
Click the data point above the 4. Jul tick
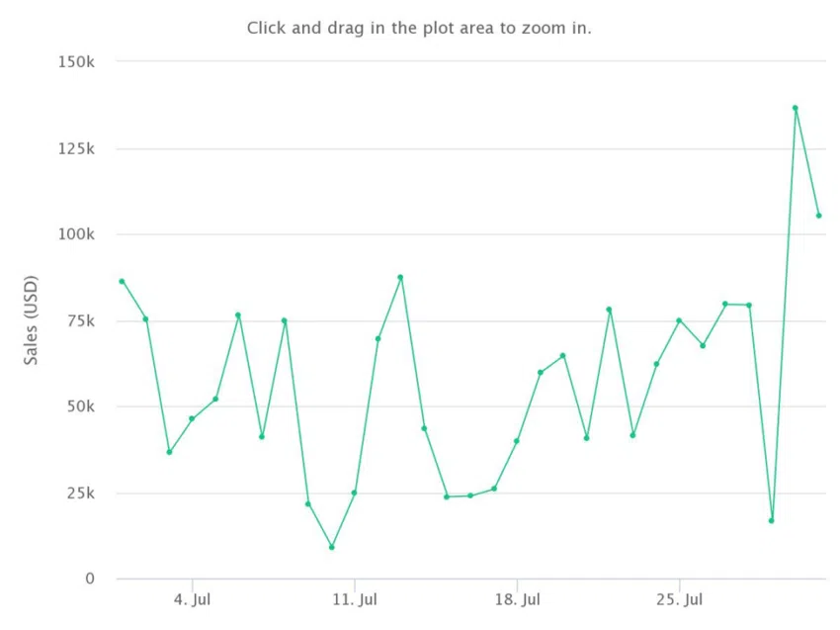[192, 418]
